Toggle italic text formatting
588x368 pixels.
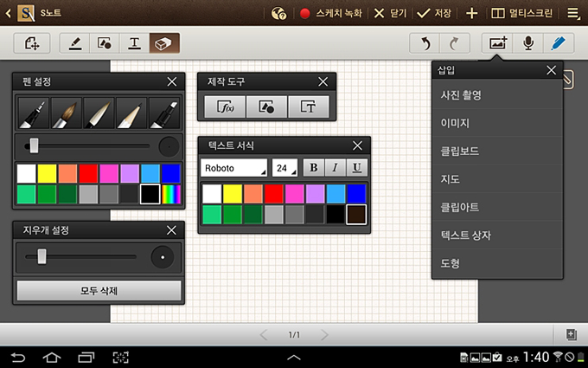tap(335, 167)
